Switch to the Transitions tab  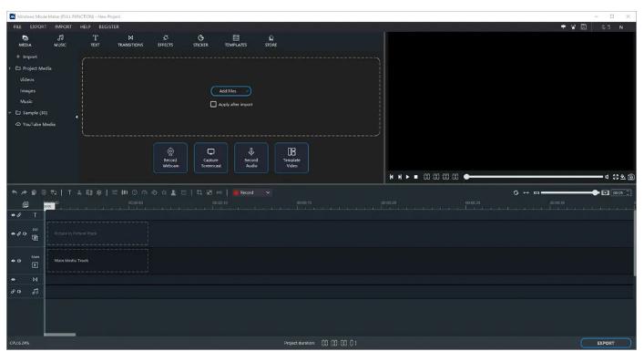click(130, 41)
